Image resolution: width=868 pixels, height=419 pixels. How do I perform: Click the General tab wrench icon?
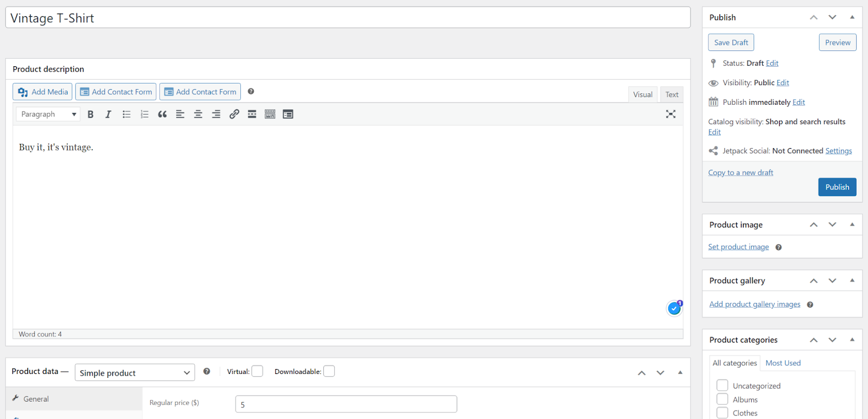(x=15, y=398)
